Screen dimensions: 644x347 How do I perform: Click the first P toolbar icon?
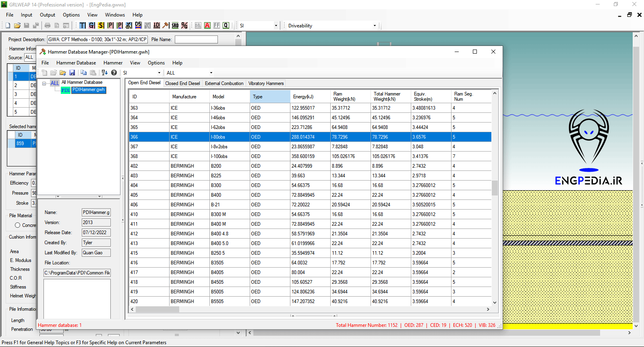pyautogui.click(x=110, y=25)
